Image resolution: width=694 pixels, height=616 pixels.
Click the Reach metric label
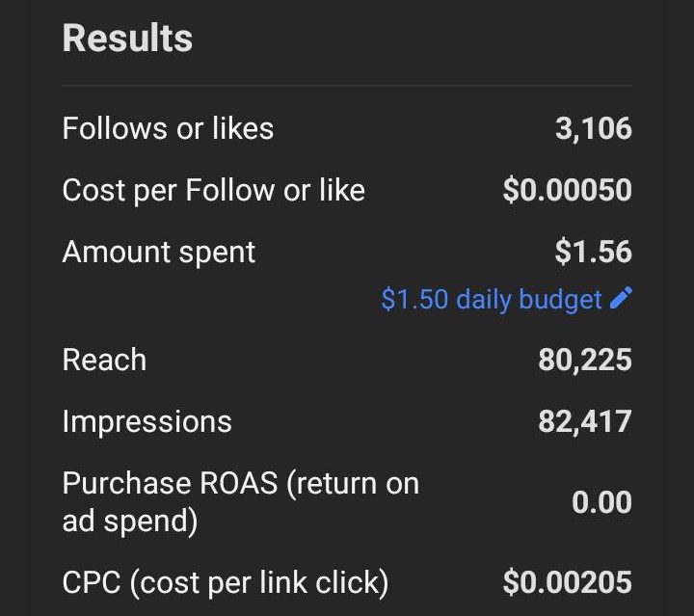pos(104,361)
